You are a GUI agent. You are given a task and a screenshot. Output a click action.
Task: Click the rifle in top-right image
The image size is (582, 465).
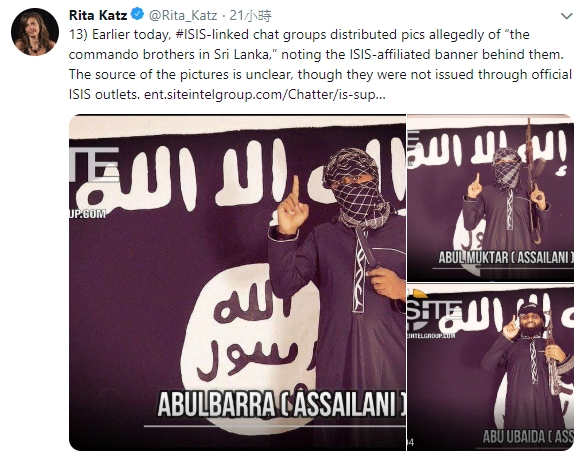532,180
